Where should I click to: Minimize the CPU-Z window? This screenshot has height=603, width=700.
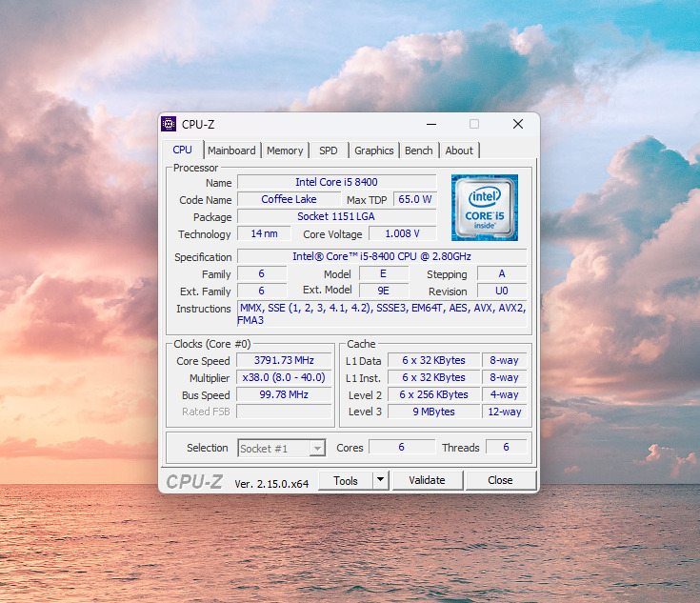pos(431,124)
